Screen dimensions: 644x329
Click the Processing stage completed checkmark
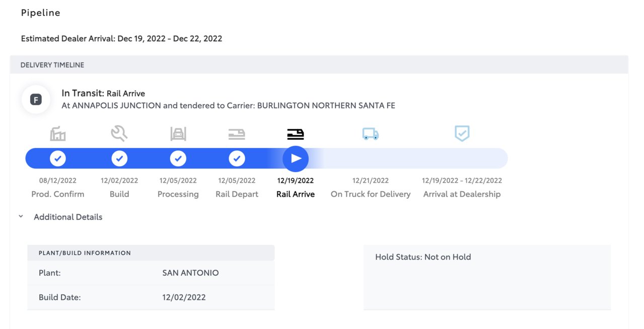(x=178, y=158)
